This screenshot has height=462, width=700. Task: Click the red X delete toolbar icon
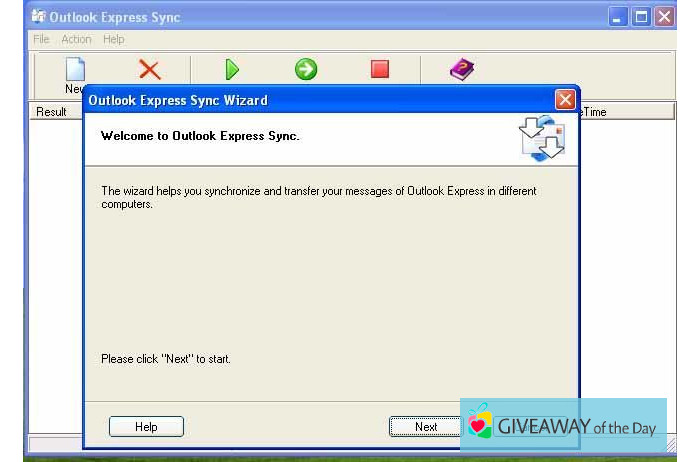coord(149,69)
